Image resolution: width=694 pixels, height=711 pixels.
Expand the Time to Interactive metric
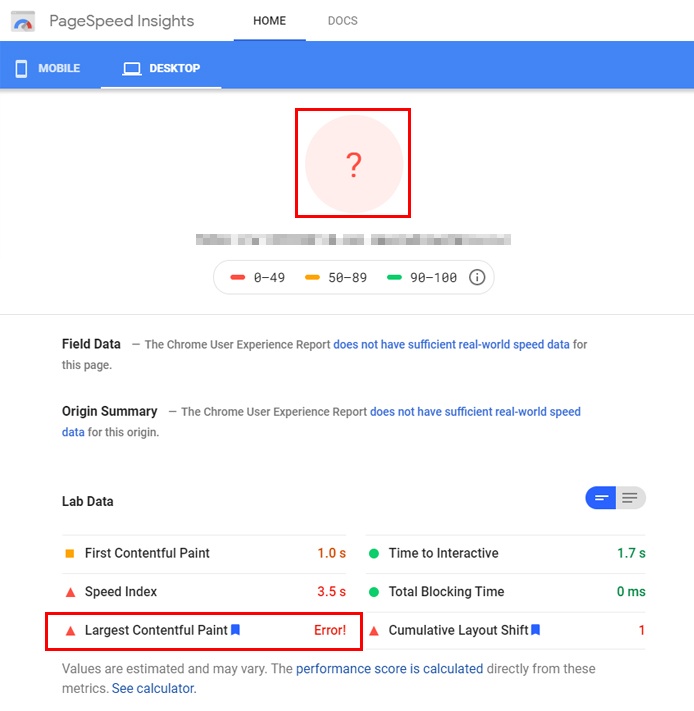coord(505,553)
